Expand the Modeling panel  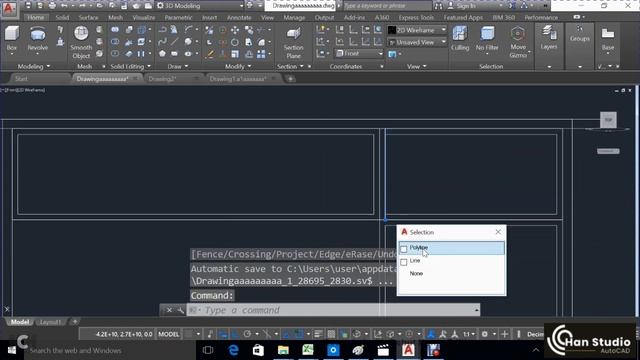pos(33,66)
